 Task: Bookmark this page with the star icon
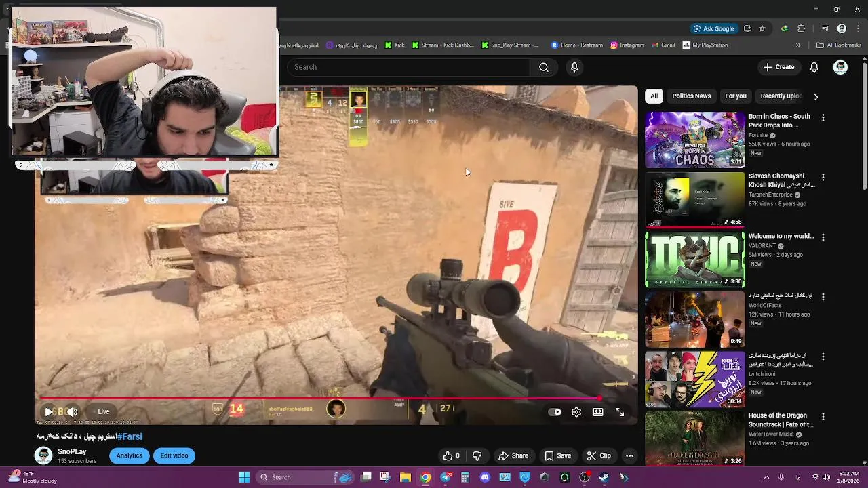pos(762,28)
